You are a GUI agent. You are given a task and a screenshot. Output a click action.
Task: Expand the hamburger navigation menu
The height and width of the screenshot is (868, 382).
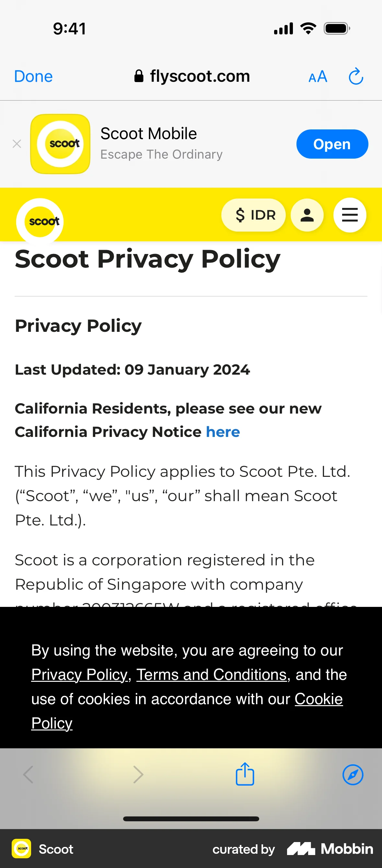click(x=350, y=215)
